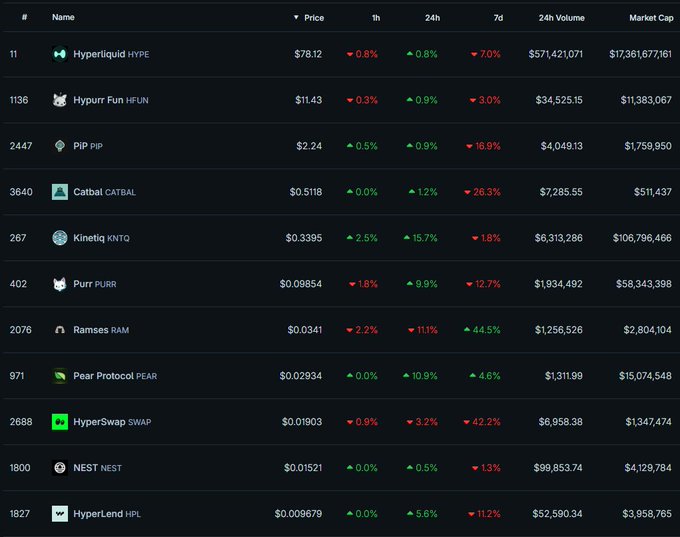
Task: Click Kinetiq price $0.3395
Action: (304, 238)
